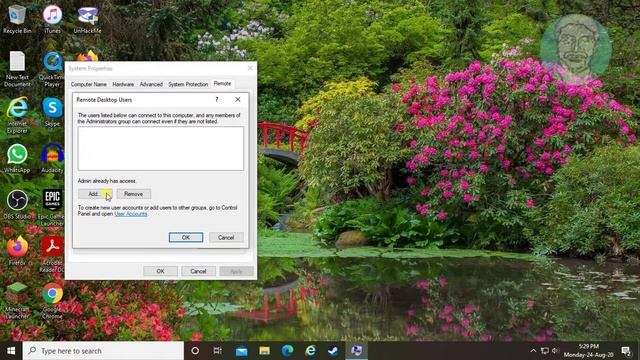640x360 pixels.
Task: Click the Remove button
Action: coord(133,194)
